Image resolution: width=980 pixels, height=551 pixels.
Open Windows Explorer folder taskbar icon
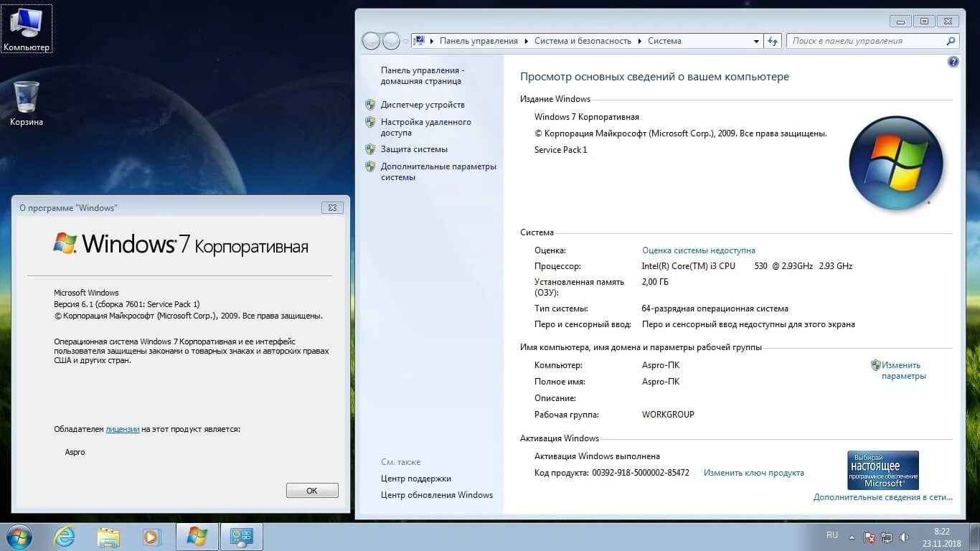click(x=108, y=537)
